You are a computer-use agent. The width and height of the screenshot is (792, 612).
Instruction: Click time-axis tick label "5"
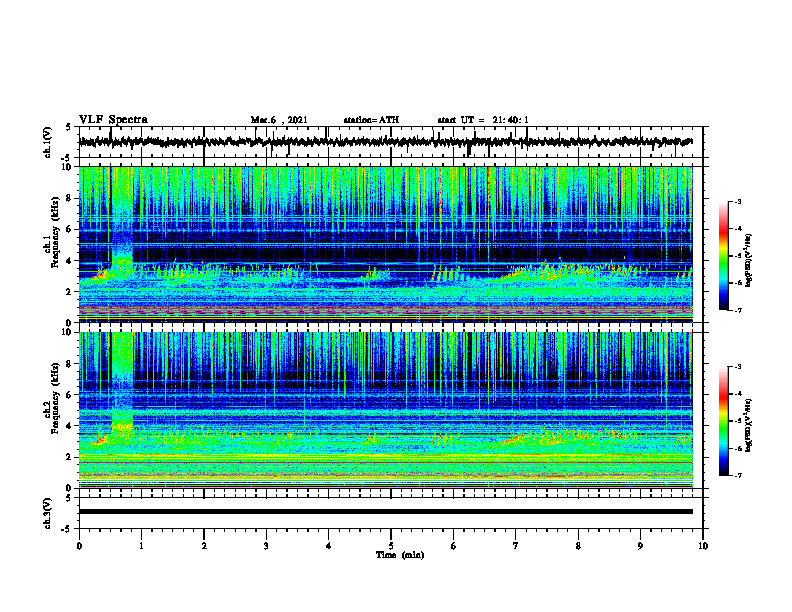point(391,546)
